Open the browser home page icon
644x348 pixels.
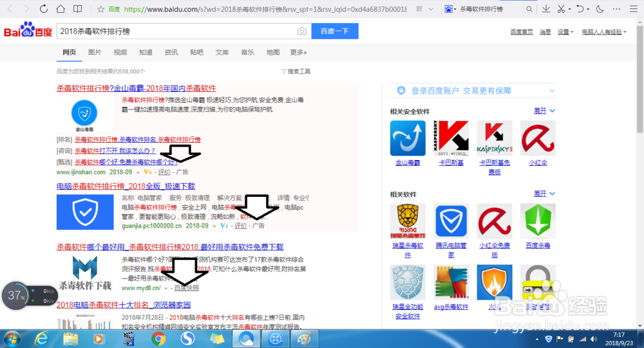[x=61, y=8]
